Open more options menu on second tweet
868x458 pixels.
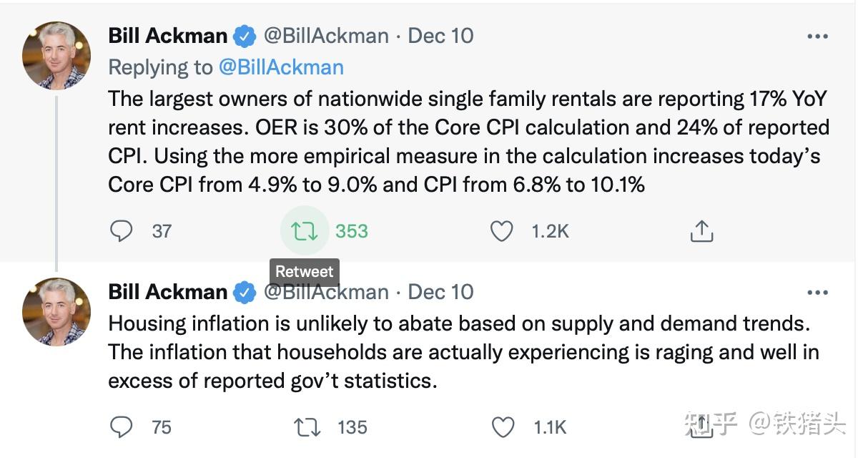pyautogui.click(x=817, y=293)
